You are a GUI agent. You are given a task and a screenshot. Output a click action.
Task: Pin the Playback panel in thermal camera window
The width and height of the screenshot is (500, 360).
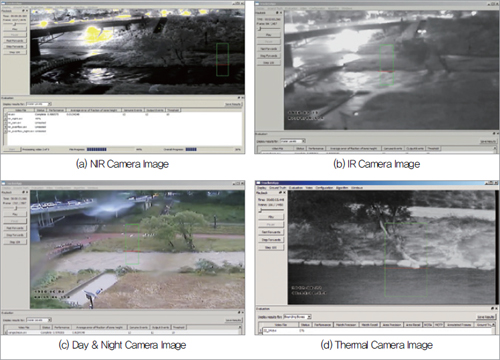pyautogui.click(x=280, y=193)
